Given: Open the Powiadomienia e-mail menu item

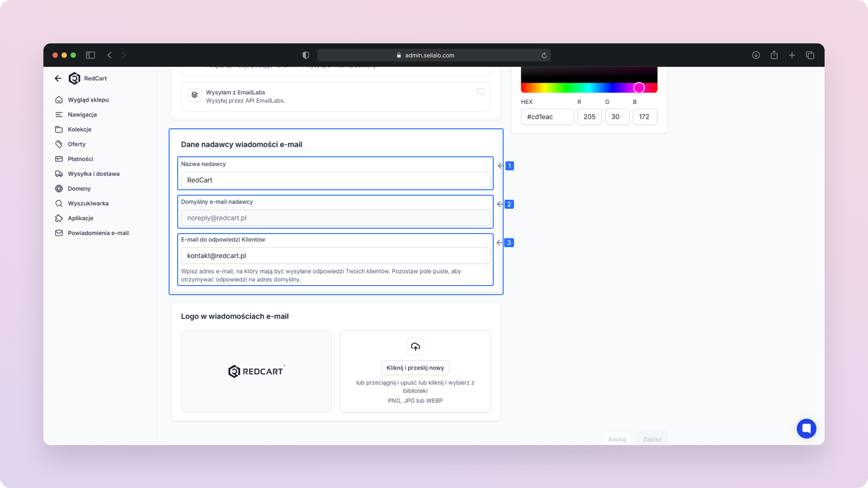Looking at the screenshot, I should 98,233.
